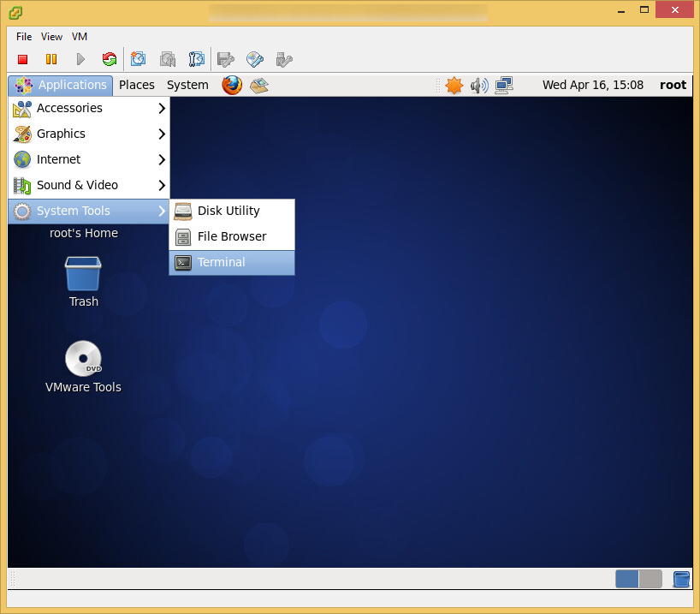Expand the Internet submenu

58,159
